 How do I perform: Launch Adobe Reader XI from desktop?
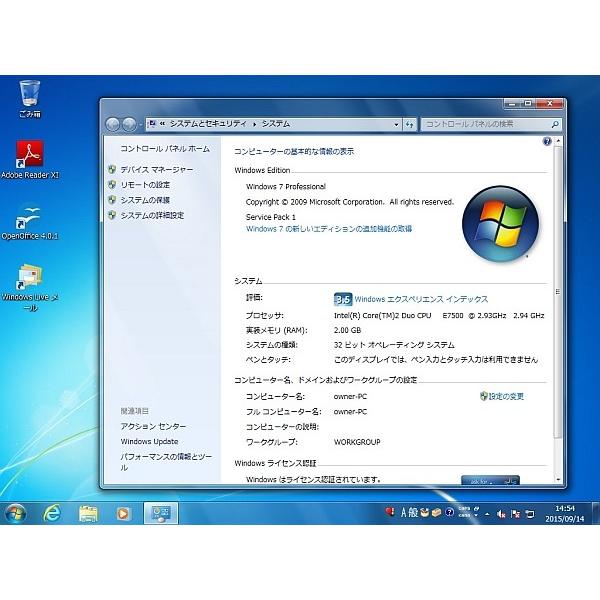pos(30,155)
